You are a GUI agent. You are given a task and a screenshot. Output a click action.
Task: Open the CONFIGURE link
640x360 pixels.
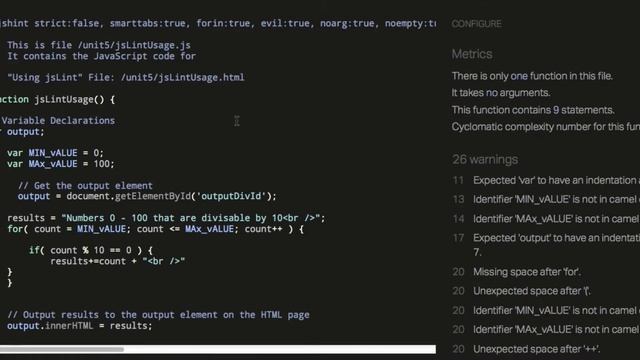(476, 24)
